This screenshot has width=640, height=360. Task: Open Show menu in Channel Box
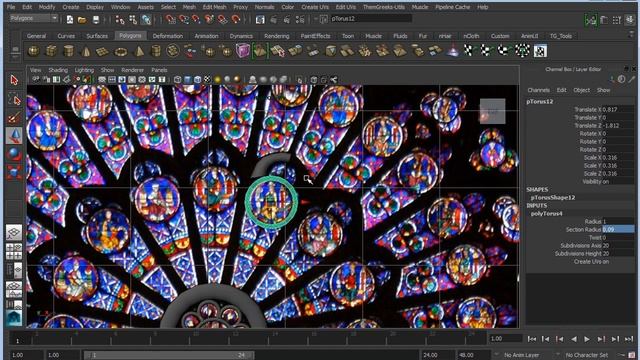pos(603,90)
